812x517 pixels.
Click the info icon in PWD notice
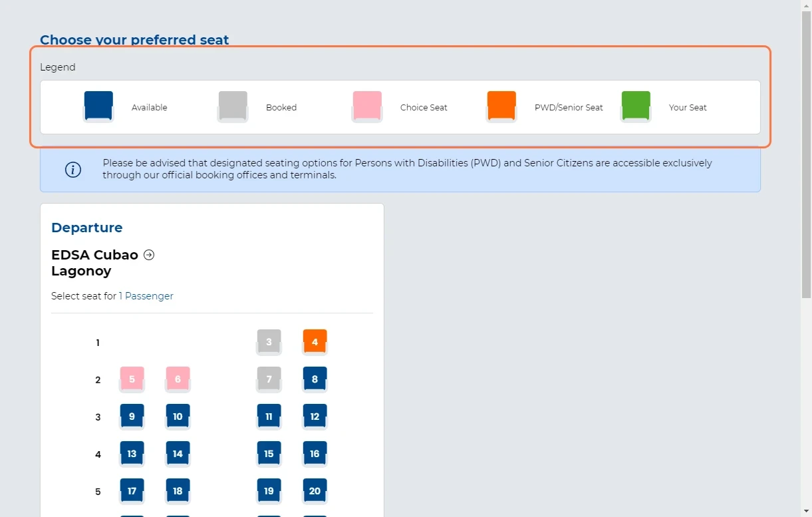pyautogui.click(x=73, y=170)
